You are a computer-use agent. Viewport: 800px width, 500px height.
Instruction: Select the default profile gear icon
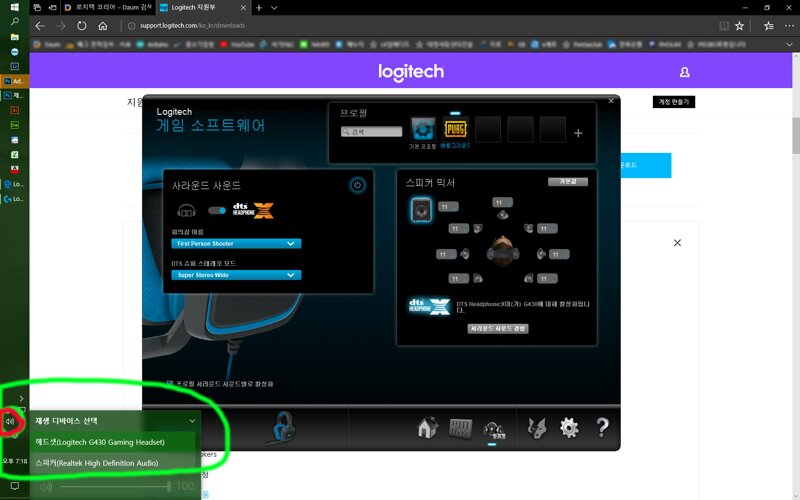point(423,130)
